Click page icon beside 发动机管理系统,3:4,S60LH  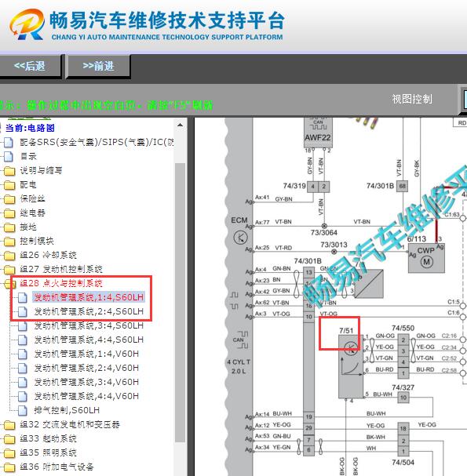(23, 326)
